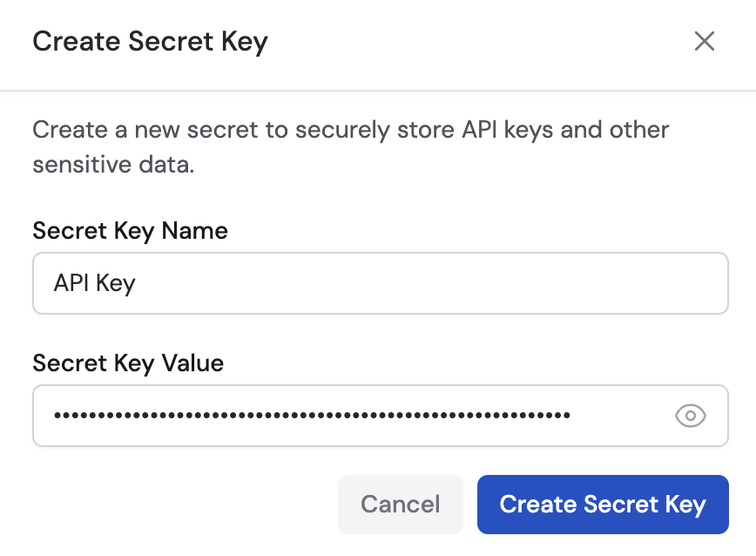The height and width of the screenshot is (556, 756).
Task: Submit the secret via the blue button
Action: click(603, 505)
